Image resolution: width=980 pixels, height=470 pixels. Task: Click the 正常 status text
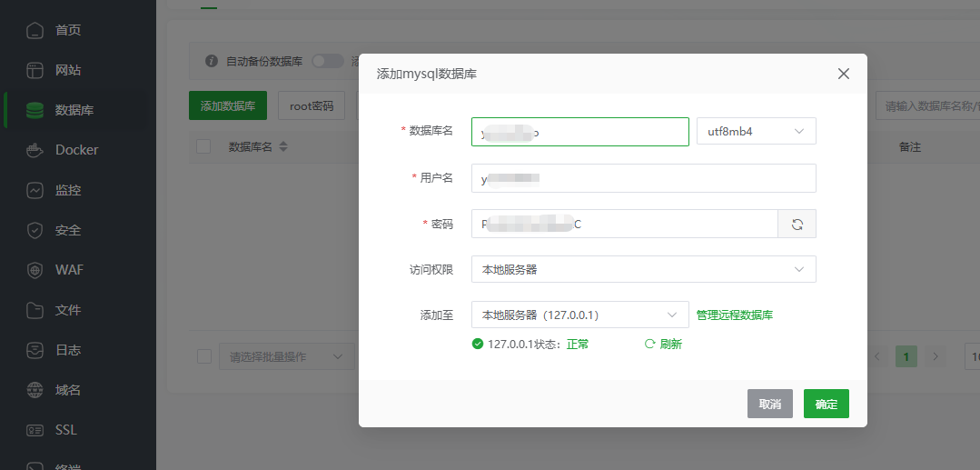(x=578, y=344)
